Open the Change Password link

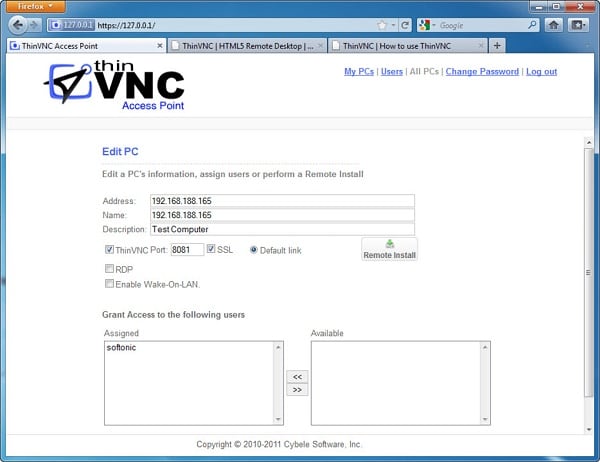click(x=482, y=72)
